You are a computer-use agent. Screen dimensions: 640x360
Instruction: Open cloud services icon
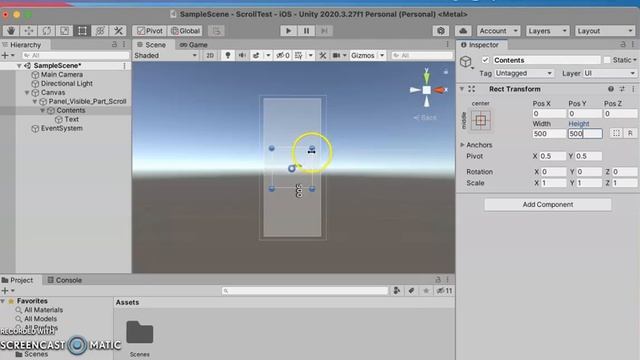click(x=463, y=31)
